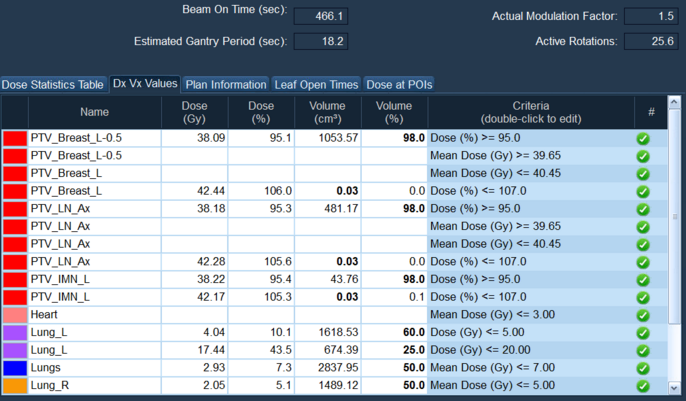The width and height of the screenshot is (686, 401).
Task: Click the Beam On Time value field
Action: tap(319, 16)
